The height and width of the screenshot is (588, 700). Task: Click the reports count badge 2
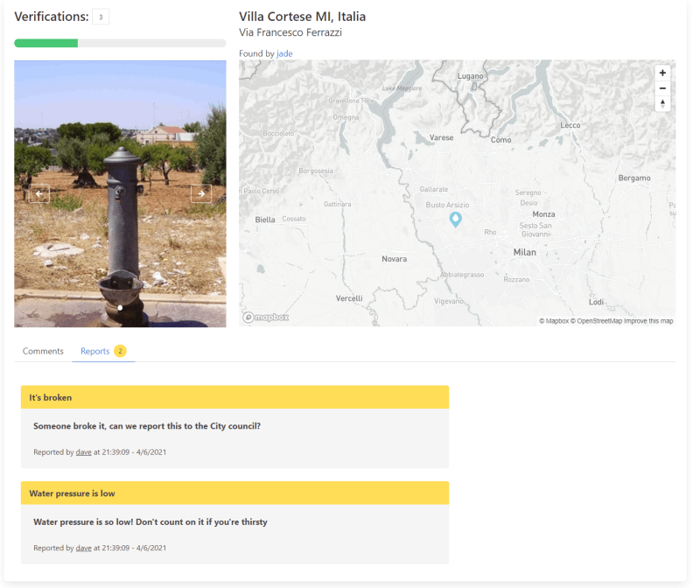point(120,351)
